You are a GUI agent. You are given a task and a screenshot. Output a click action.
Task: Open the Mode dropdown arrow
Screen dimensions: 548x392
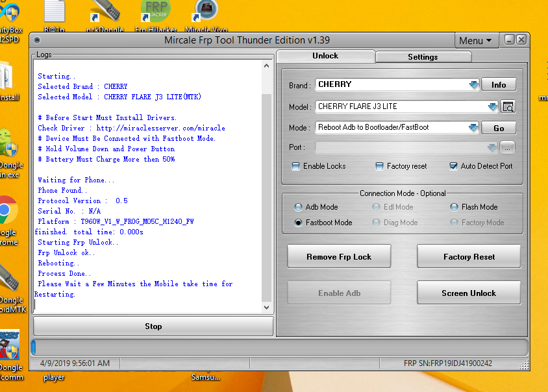473,128
